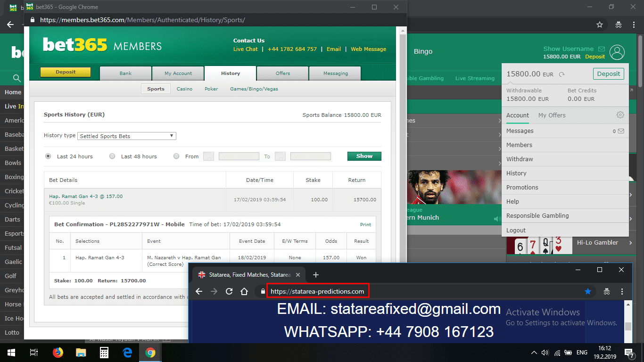This screenshot has height=362, width=644.
Task: Click Deposit button in account dropdown
Action: click(x=609, y=74)
